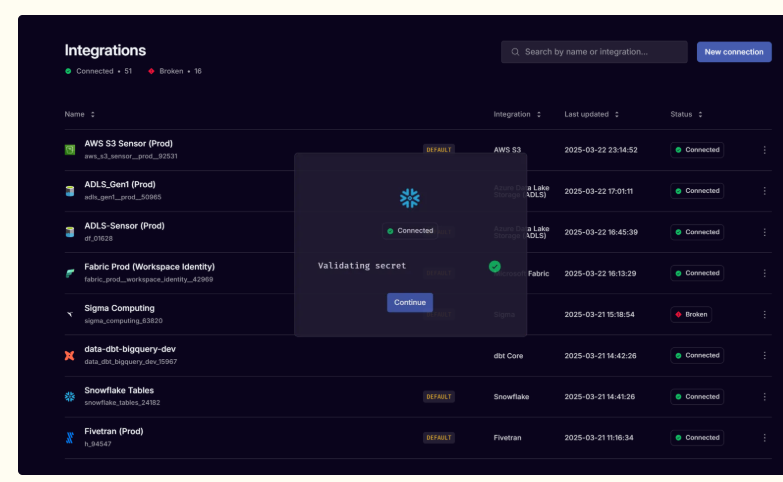Screen dimensions: 783x482
Task: Open the row menu for Snowflake Tables
Action: coord(764,397)
